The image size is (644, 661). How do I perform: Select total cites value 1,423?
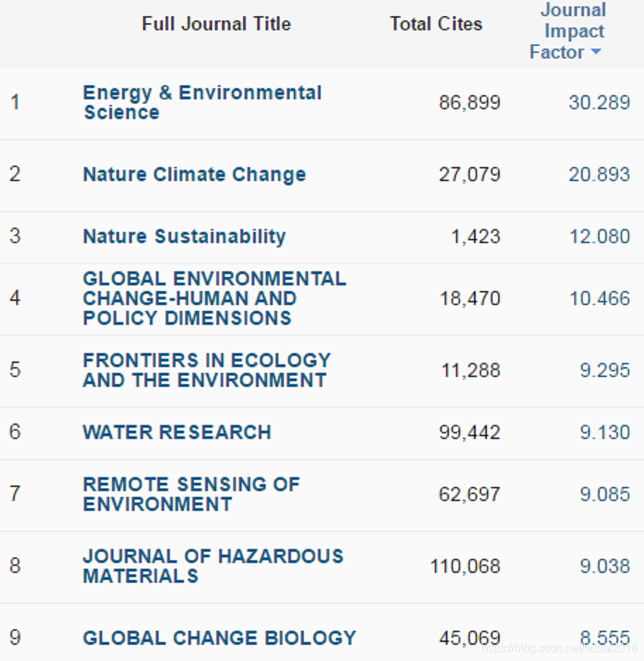[476, 237]
